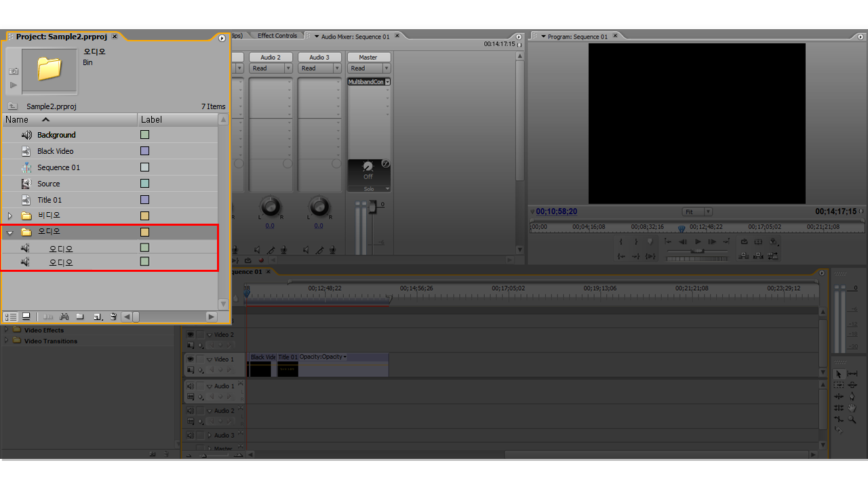Click the New Bin icon in Project panel

(80, 317)
